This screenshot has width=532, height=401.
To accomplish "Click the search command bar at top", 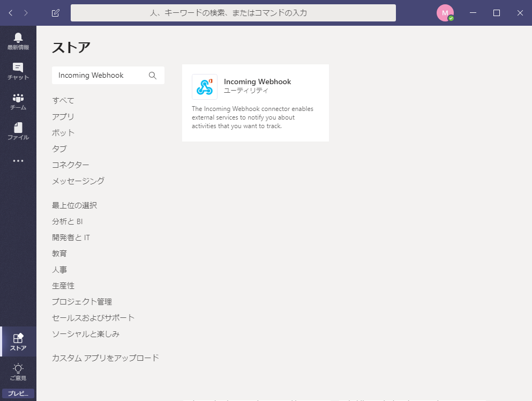I will [233, 13].
